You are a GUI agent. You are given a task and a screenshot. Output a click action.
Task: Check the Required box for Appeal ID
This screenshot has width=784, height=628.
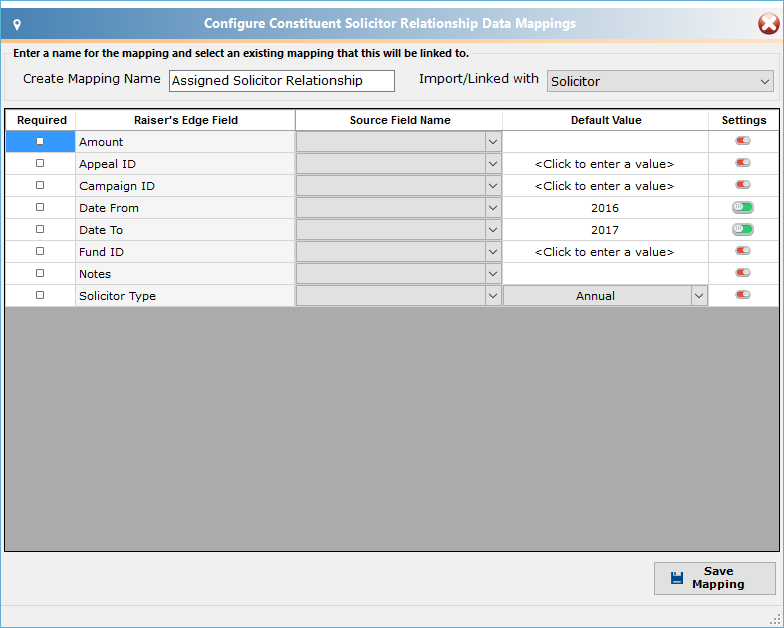point(40,164)
